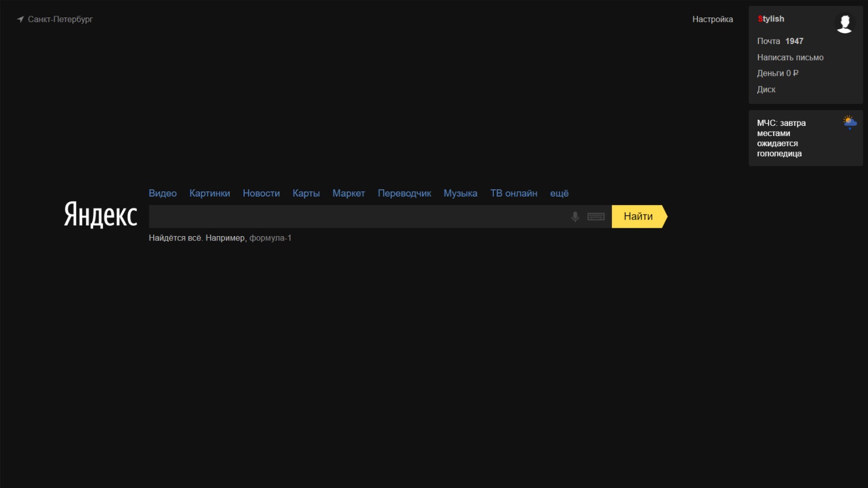Click the microphone voice search icon
868x488 pixels.
click(575, 216)
